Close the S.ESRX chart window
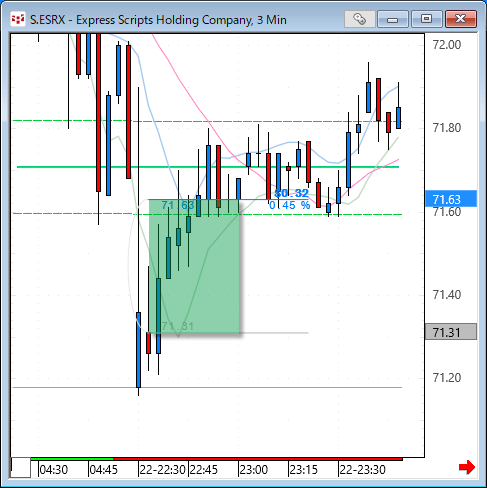Viewport: 487px width, 488px height. click(461, 19)
